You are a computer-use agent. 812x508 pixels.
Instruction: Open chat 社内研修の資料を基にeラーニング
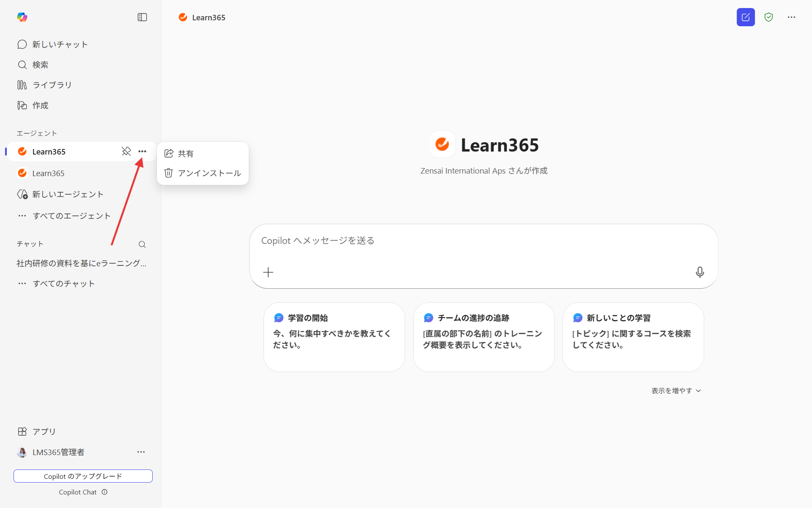(82, 263)
